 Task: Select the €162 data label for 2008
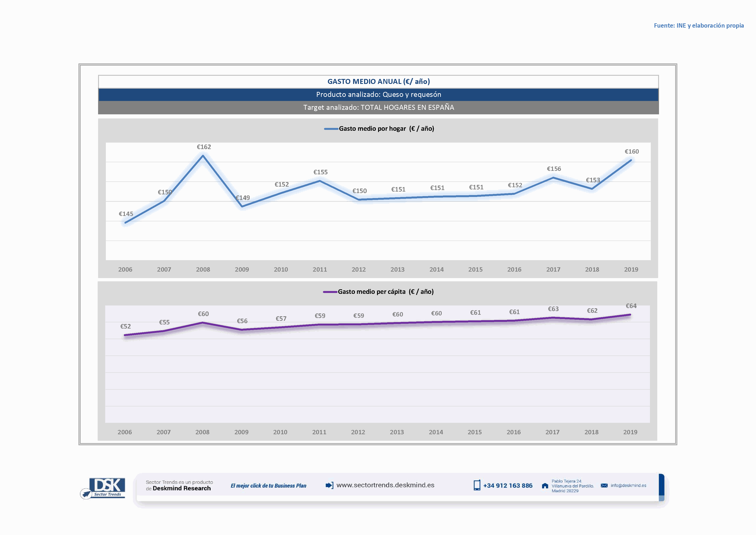204,147
